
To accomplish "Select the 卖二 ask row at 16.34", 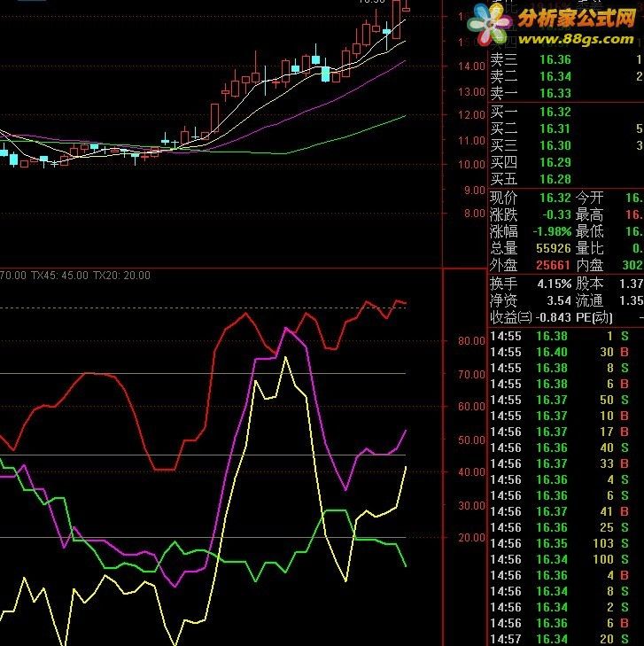I will pos(567,76).
